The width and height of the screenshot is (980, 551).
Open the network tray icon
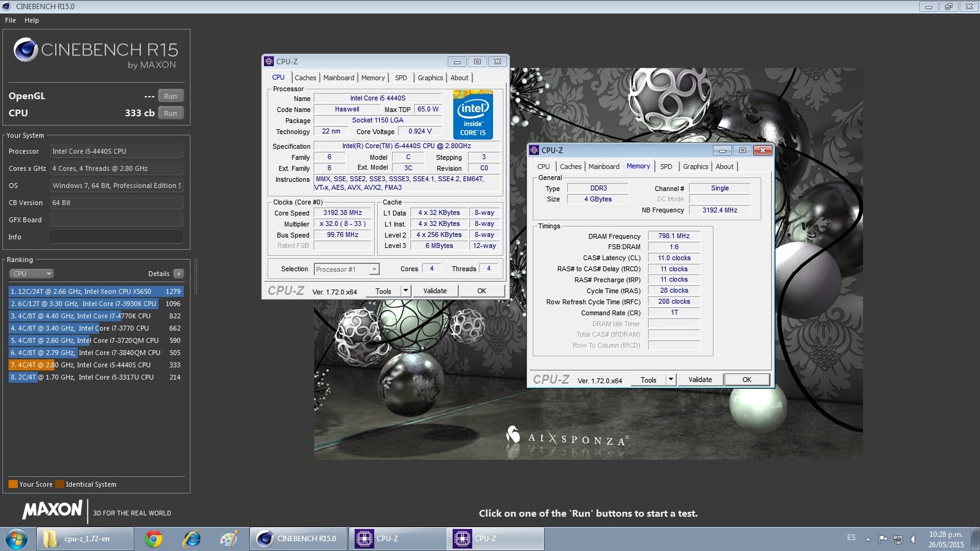point(898,539)
